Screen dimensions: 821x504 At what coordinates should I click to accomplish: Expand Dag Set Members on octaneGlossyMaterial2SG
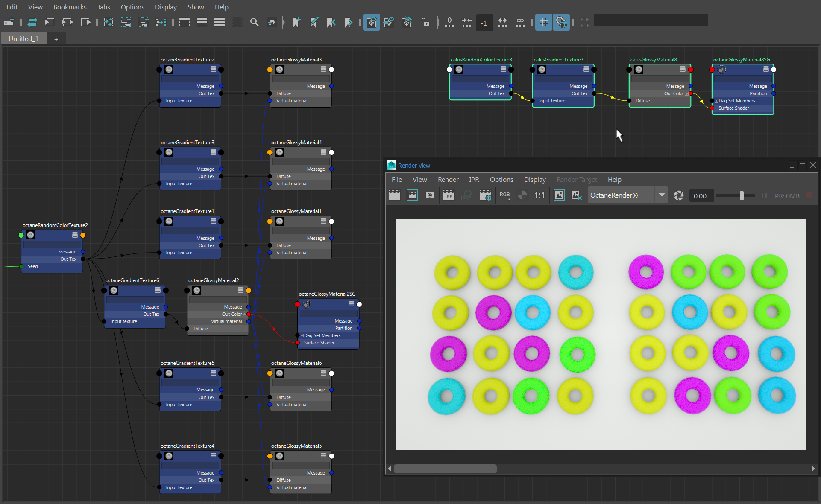coord(302,336)
